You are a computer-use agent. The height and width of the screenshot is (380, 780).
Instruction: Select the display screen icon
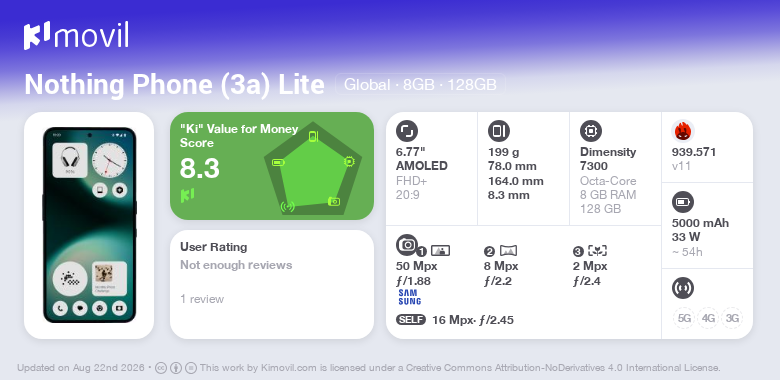[407, 131]
